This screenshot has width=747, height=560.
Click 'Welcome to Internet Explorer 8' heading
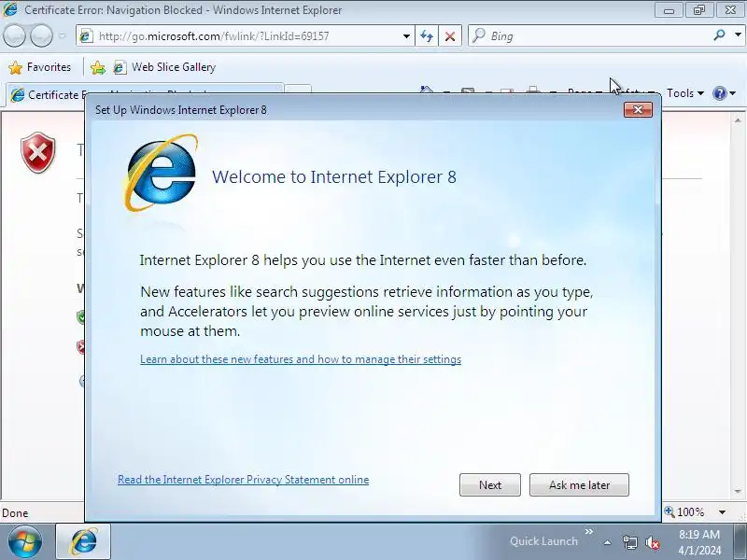pos(334,176)
